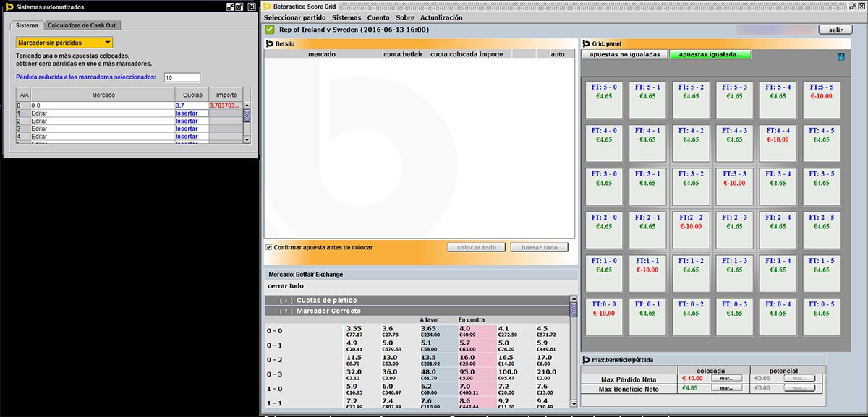Select the FT: 5 - 3 score tile
The image size is (868, 417).
[x=734, y=98]
